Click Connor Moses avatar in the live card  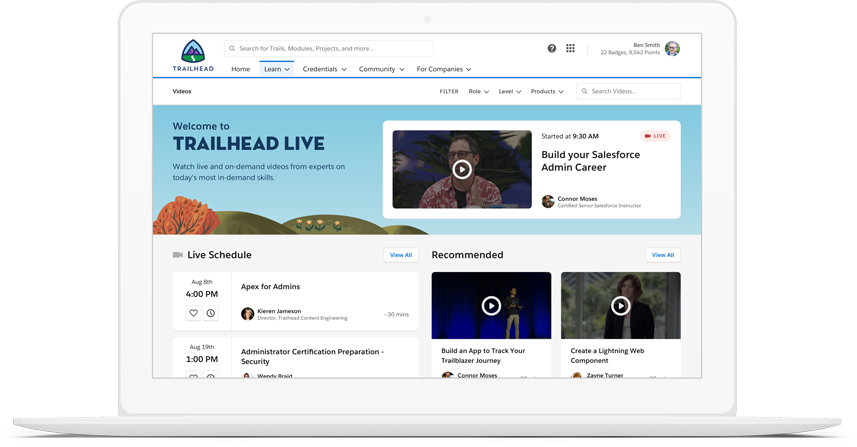click(x=548, y=201)
